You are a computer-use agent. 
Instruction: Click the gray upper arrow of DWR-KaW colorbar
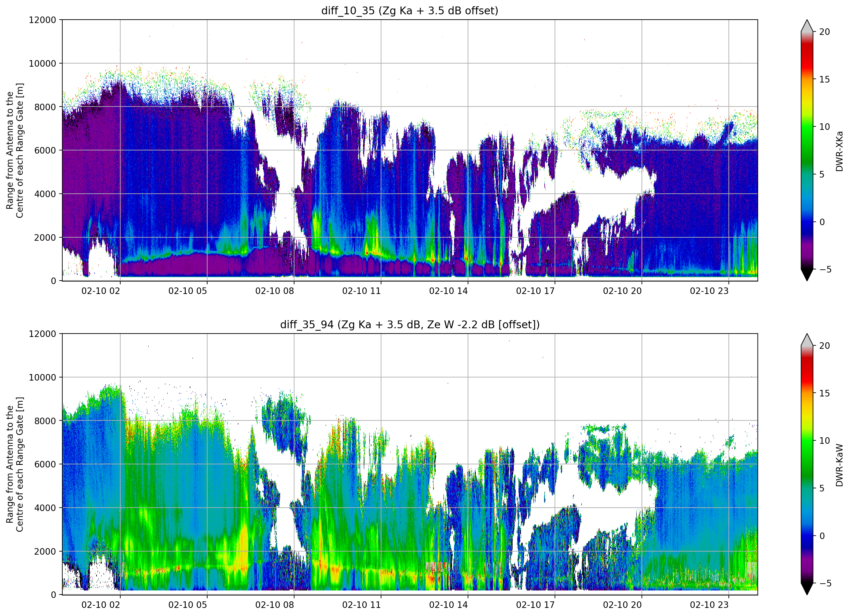(x=807, y=339)
